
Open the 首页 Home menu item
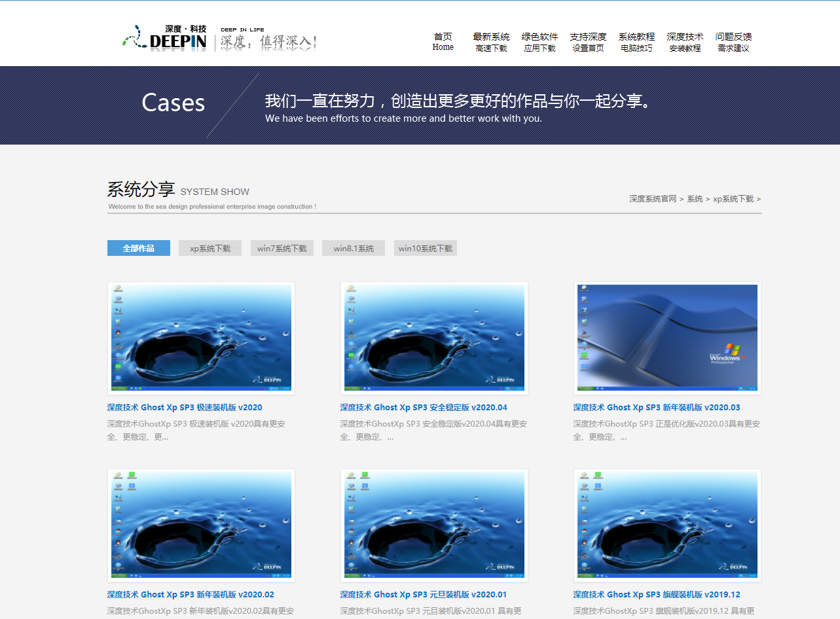pyautogui.click(x=443, y=42)
